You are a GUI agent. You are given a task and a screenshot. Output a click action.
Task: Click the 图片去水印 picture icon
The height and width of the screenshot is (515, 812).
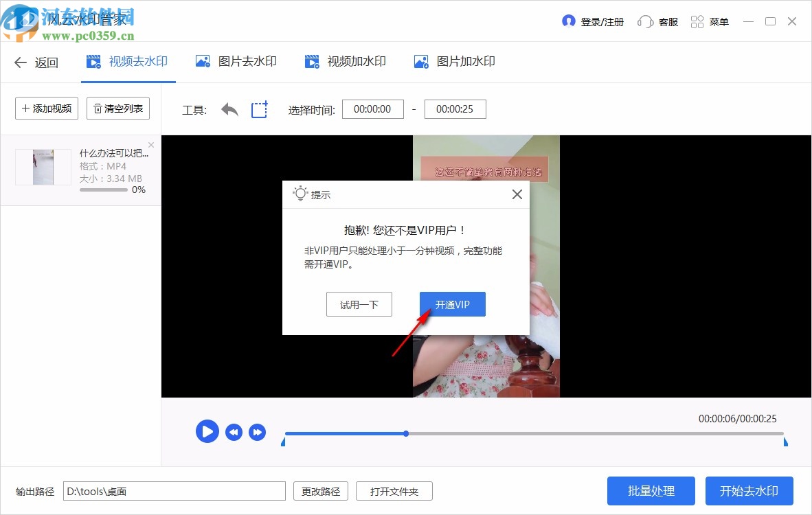[203, 61]
